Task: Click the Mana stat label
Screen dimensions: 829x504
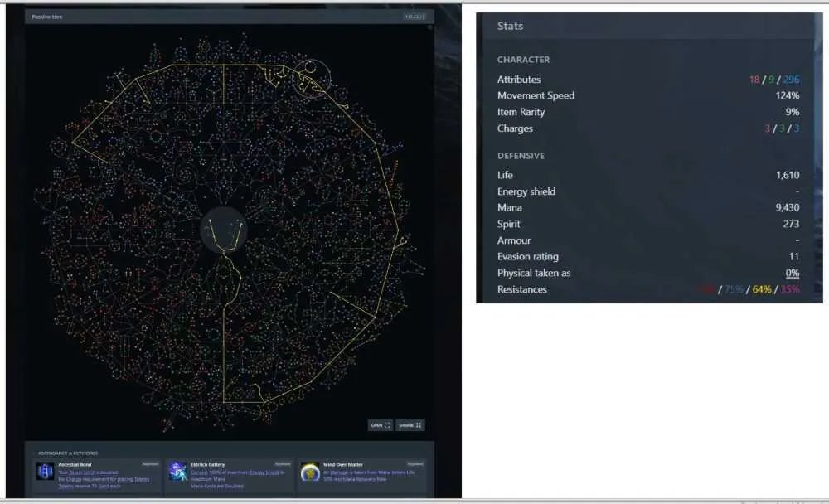Action: tap(510, 208)
